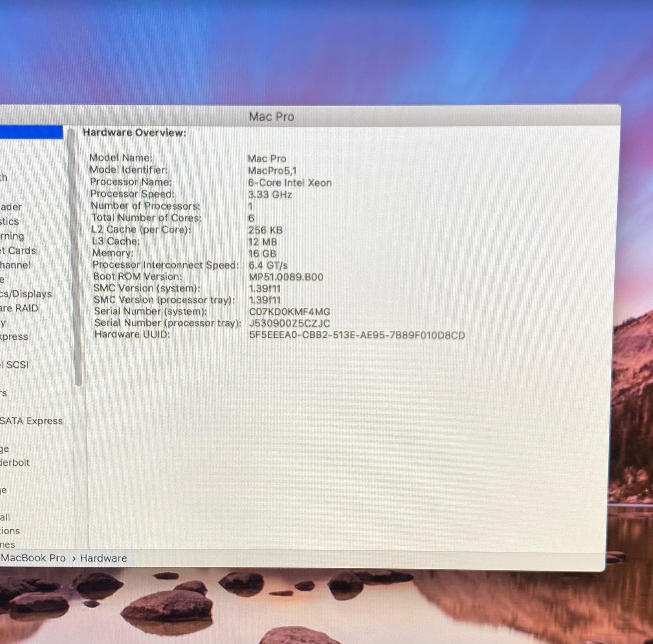Screen dimensions: 653x644
Task: Select the Boot ROM version MP51.0089.B00
Action: pyautogui.click(x=286, y=277)
